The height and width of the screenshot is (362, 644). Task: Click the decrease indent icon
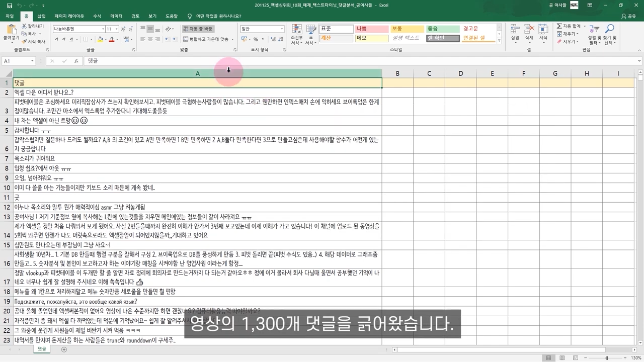167,39
